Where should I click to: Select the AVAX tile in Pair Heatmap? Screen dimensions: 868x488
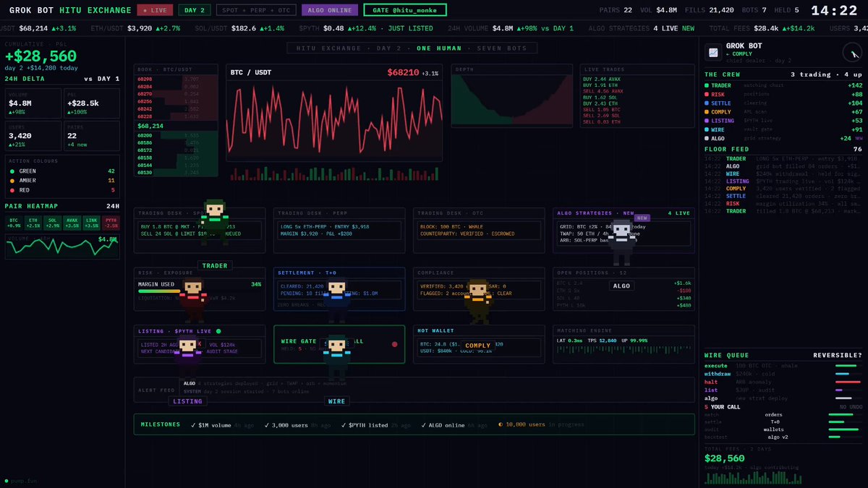[x=72, y=222]
